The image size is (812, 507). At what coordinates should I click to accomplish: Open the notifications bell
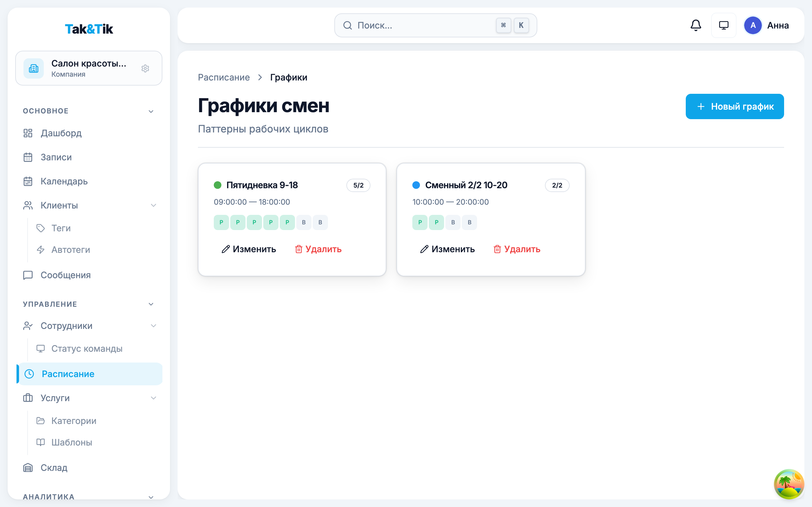pyautogui.click(x=696, y=25)
